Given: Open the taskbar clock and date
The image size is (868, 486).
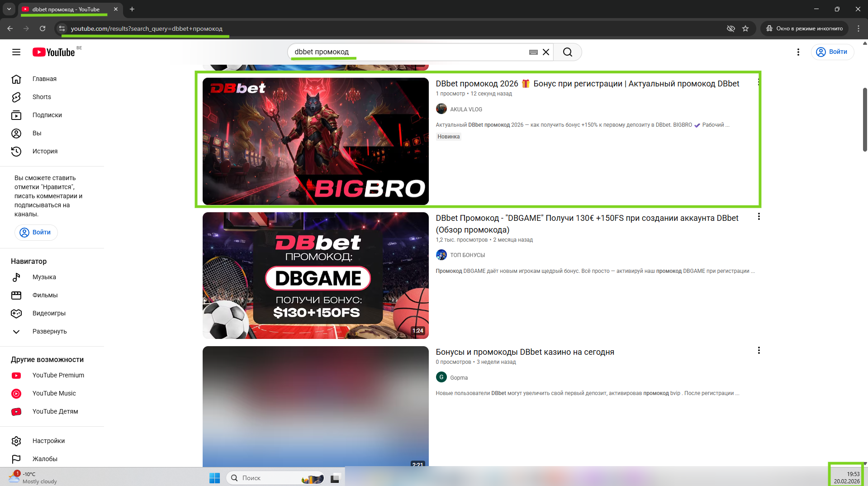Looking at the screenshot, I should 847,477.
